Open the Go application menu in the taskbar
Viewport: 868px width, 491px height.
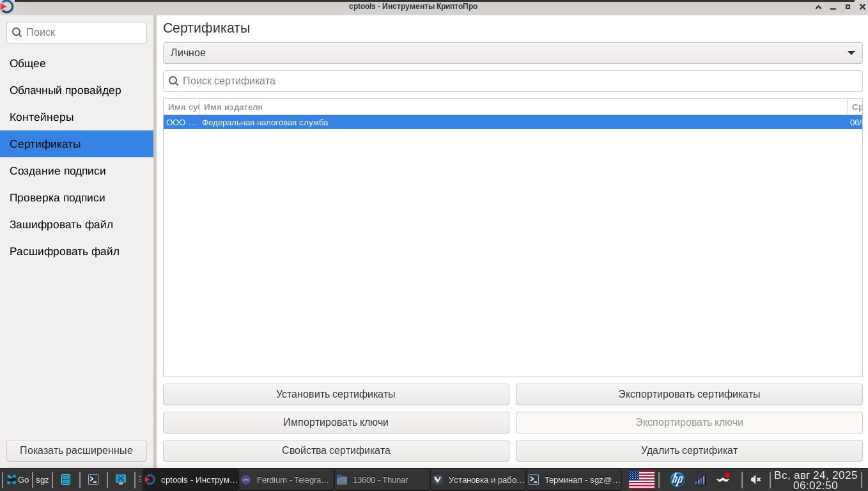[18, 479]
